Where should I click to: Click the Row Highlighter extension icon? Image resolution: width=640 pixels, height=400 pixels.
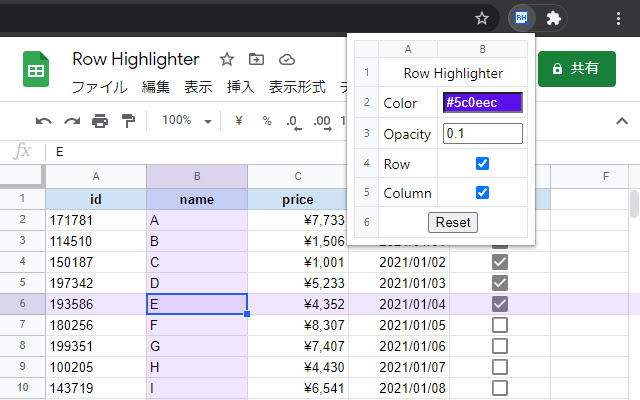522,17
